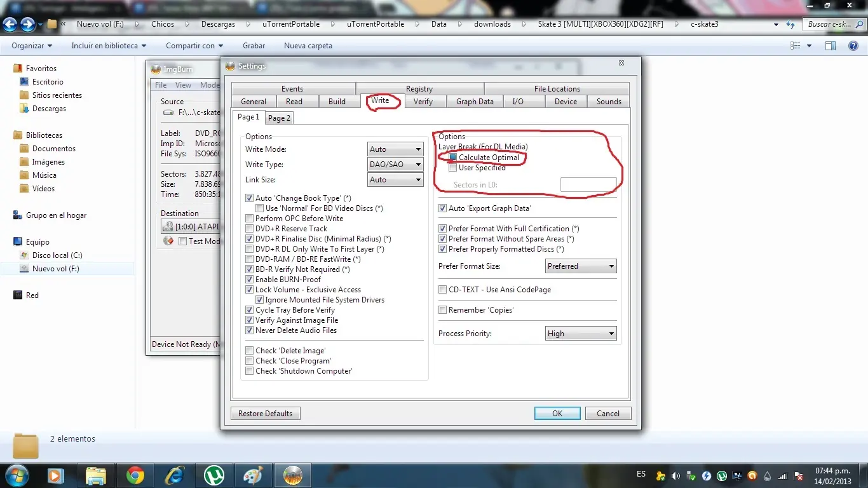Viewport: 868px width, 488px height.
Task: Open the Prefer Format Size dropdown
Action: pos(581,266)
